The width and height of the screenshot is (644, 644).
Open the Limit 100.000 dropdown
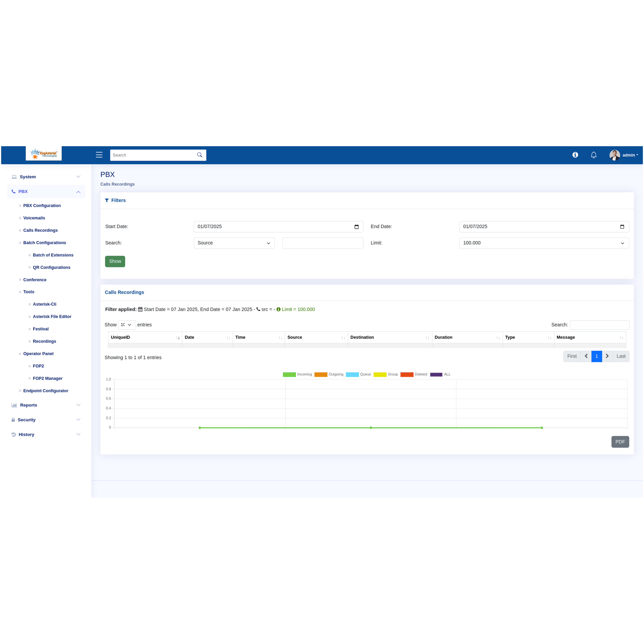tap(544, 243)
